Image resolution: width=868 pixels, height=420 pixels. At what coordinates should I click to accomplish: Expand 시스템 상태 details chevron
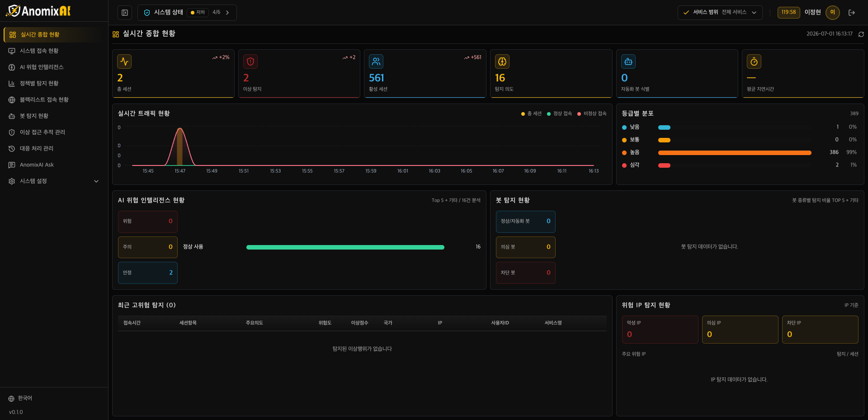227,13
